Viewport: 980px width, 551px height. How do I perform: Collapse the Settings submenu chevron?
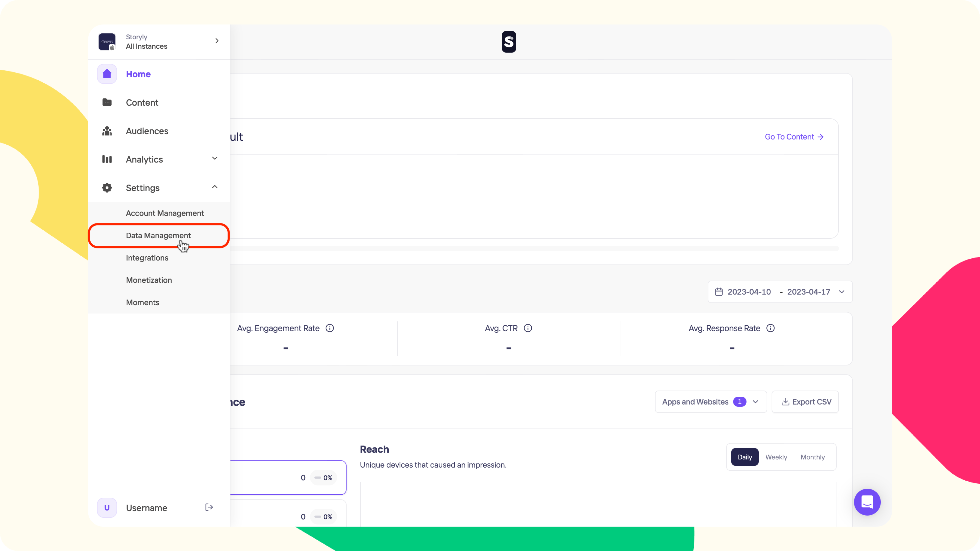click(215, 187)
